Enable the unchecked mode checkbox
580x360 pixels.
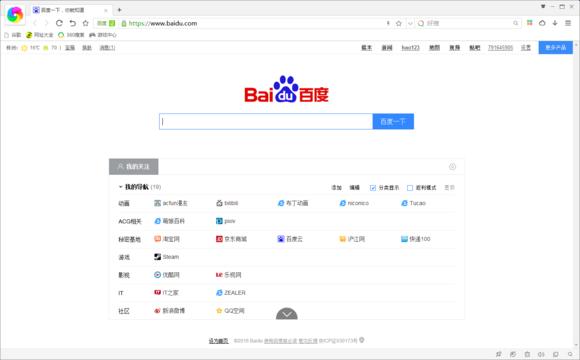410,188
